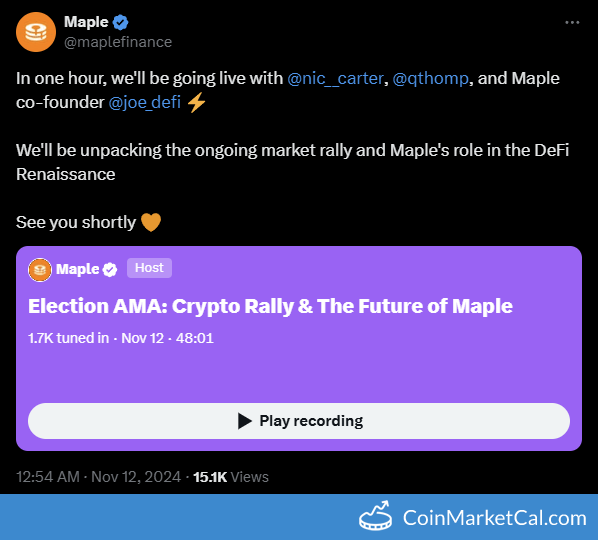Screen dimensions: 598x540
Task: Open the @joe_defi mention link
Action: point(145,102)
